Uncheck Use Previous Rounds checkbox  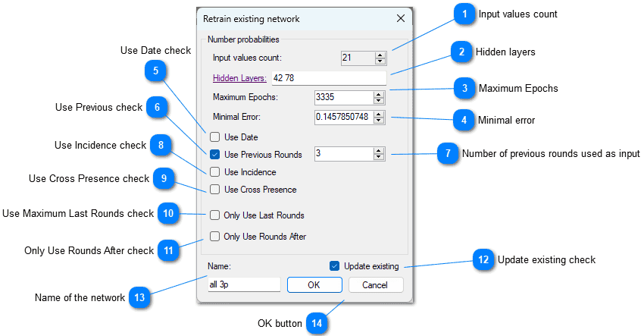click(215, 155)
